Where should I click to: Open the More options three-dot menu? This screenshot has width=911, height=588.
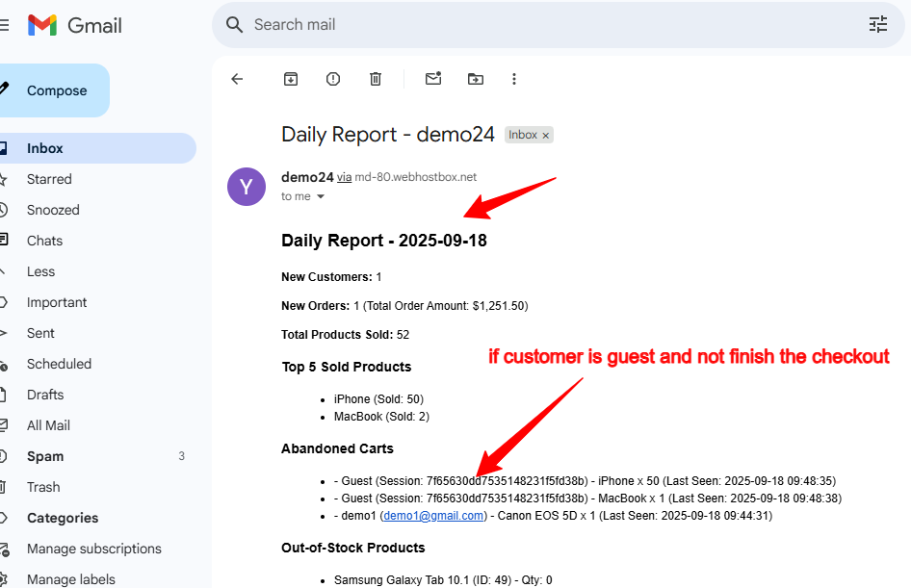point(514,79)
